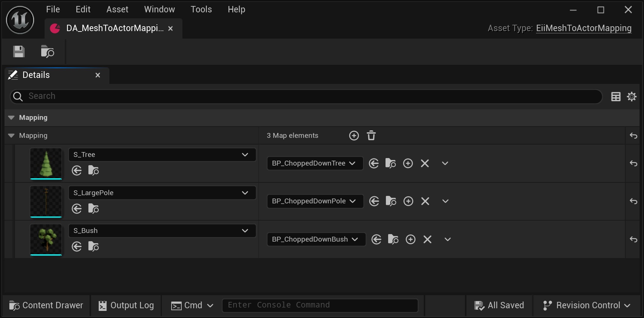
Task: Expand element options chevron for BP_ChoppedDownPole row
Action: pyautogui.click(x=445, y=201)
